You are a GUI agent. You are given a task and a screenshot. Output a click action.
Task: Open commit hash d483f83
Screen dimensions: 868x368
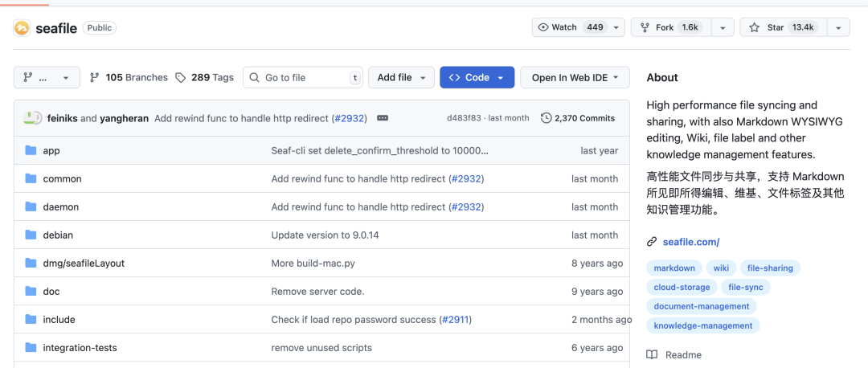pyautogui.click(x=464, y=118)
